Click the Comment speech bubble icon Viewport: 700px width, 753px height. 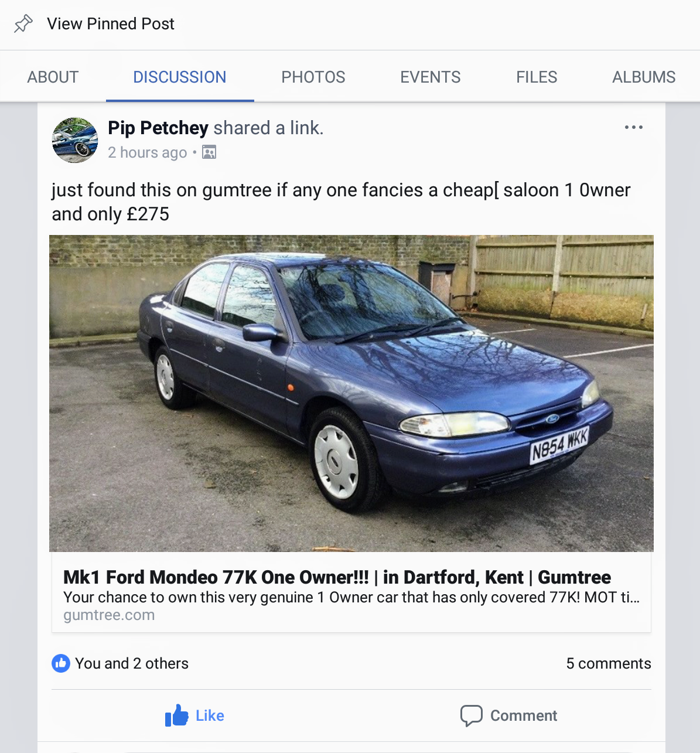471,715
